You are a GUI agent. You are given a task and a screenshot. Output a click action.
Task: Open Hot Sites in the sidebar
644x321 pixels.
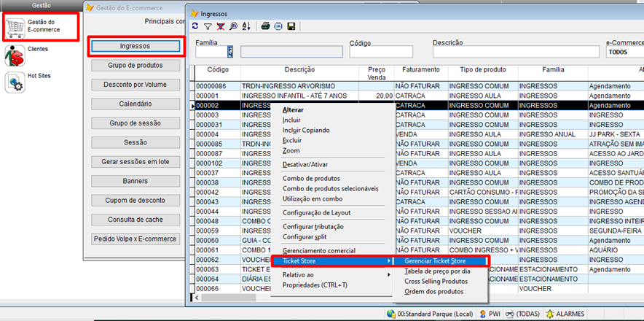tap(39, 76)
